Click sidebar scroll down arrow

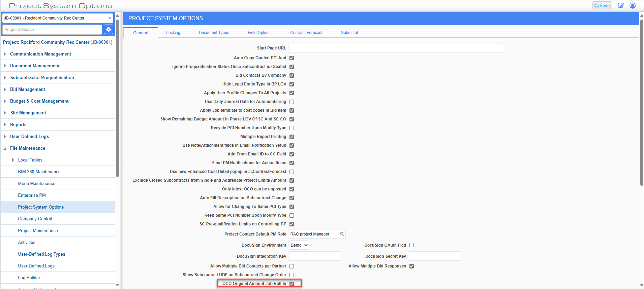pyautogui.click(x=117, y=285)
